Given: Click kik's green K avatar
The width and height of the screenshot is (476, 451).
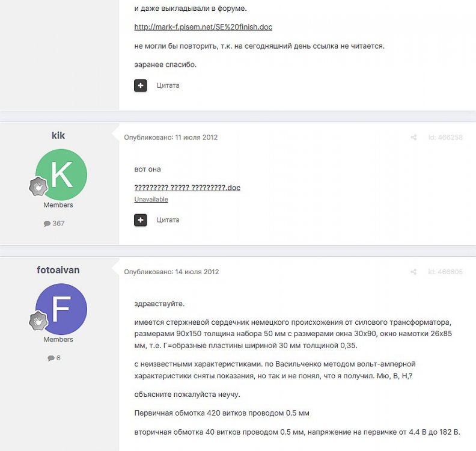Looking at the screenshot, I should point(61,174).
